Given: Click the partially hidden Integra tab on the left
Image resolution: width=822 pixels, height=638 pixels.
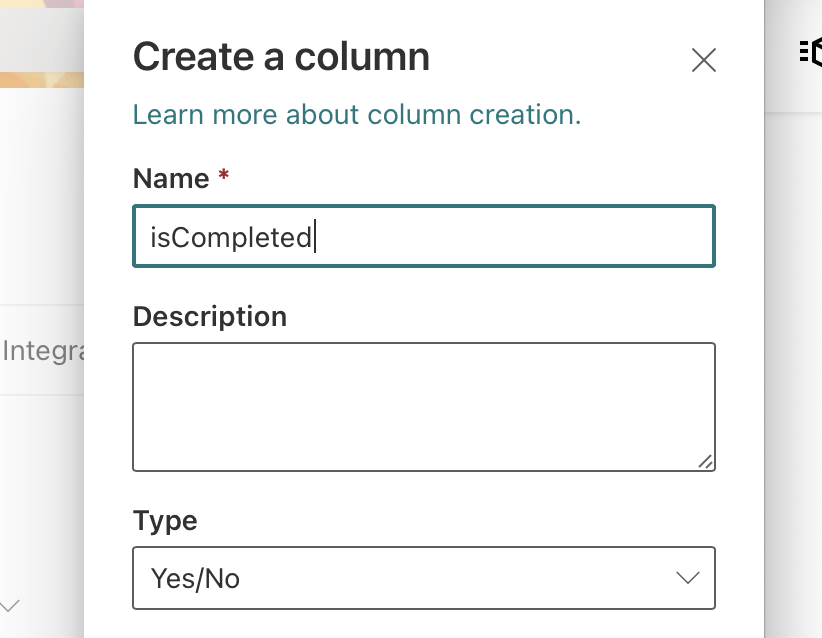Looking at the screenshot, I should tap(44, 351).
